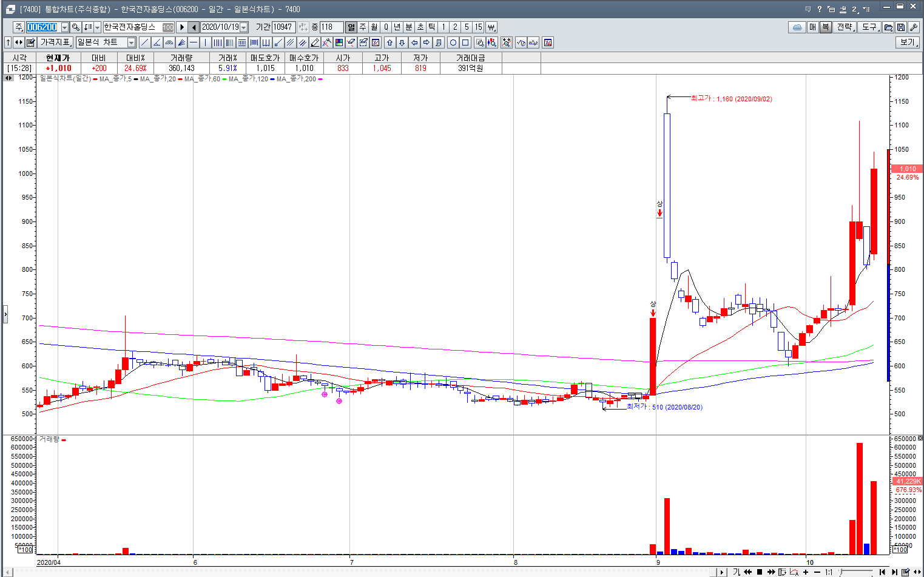Toggle second period button 초
The height and width of the screenshot is (577, 924).
coord(420,27)
